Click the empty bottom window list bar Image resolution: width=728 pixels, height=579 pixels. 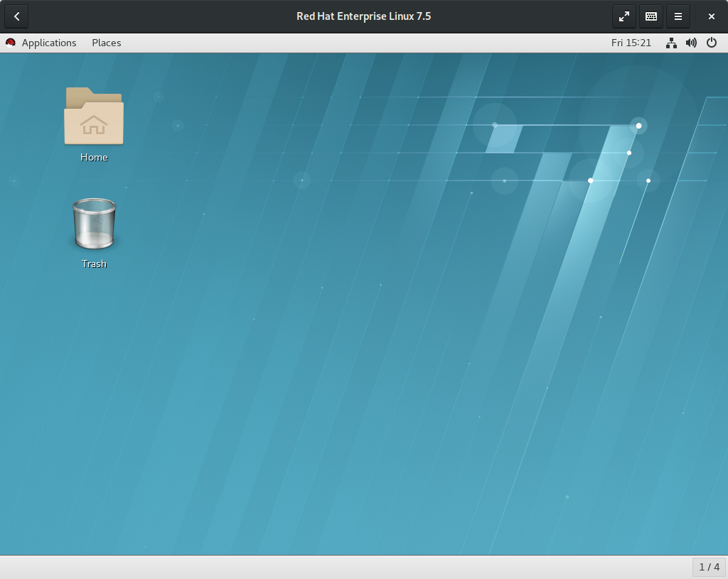pyautogui.click(x=346, y=567)
